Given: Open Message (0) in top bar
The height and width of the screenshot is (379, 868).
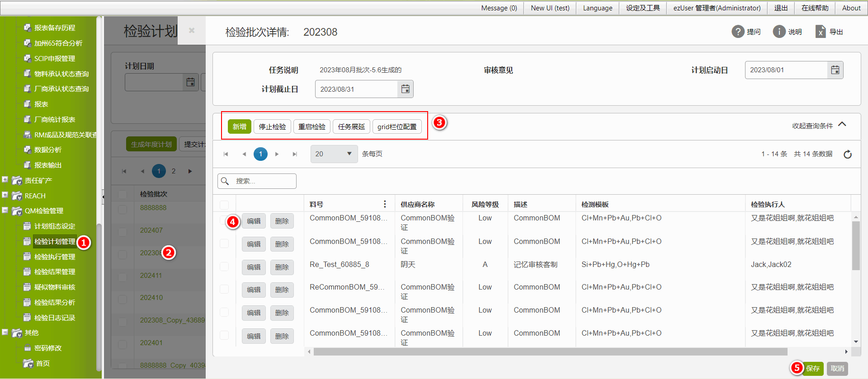Looking at the screenshot, I should pos(499,8).
